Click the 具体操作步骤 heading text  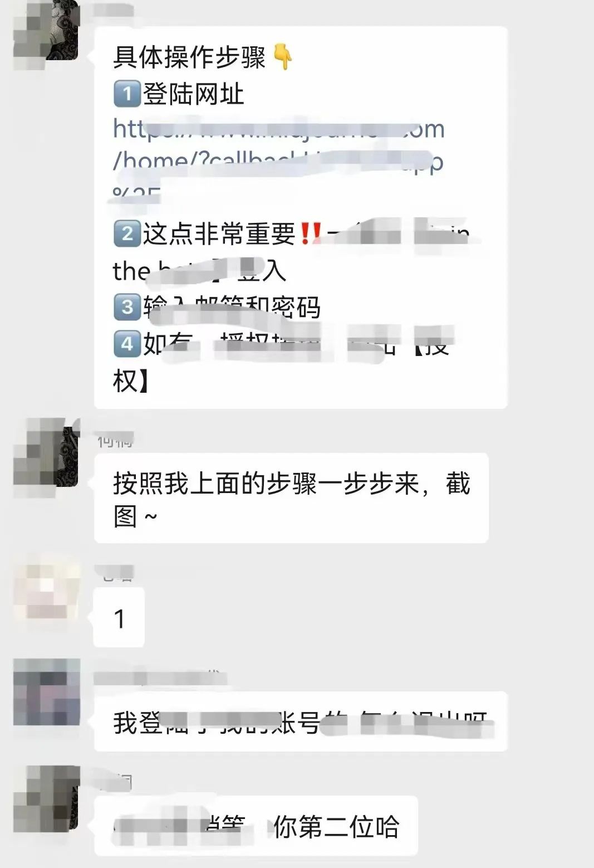(189, 57)
